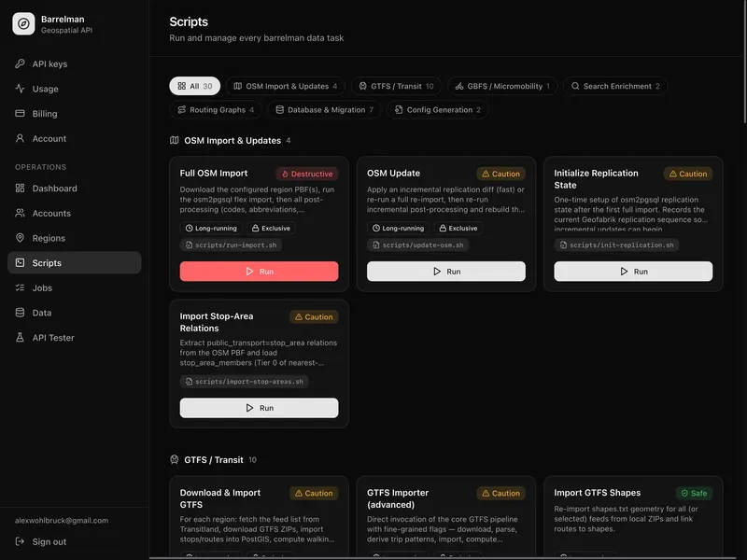Click the file icon beside scripts/init-replication.sh
The image size is (747, 560).
click(564, 245)
